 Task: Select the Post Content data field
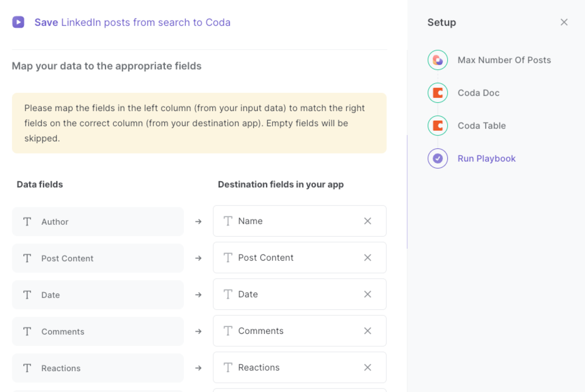tap(98, 258)
